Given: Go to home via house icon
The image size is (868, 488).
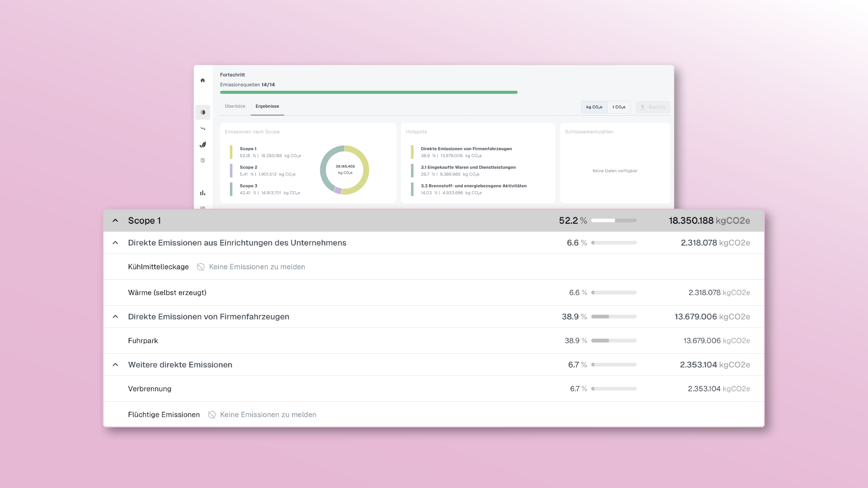Looking at the screenshot, I should tap(202, 80).
